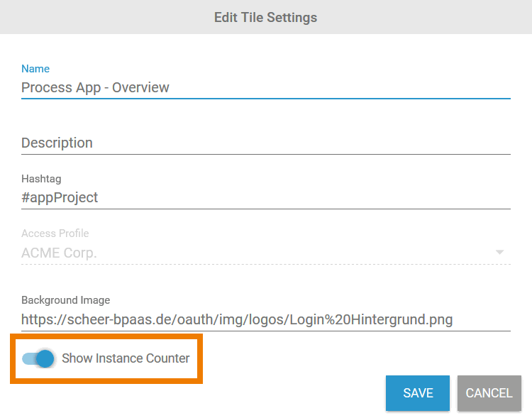The height and width of the screenshot is (418, 532).
Task: Click the "#appProject" hashtag text
Action: [x=60, y=198]
